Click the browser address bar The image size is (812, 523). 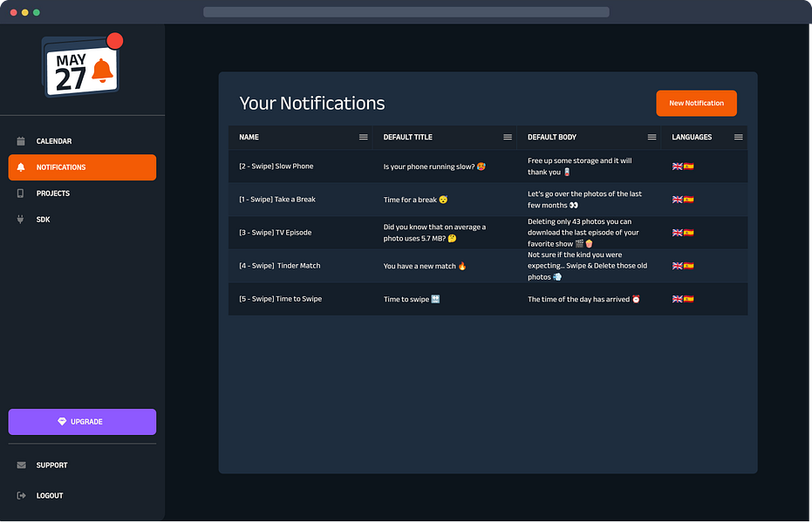[406, 11]
